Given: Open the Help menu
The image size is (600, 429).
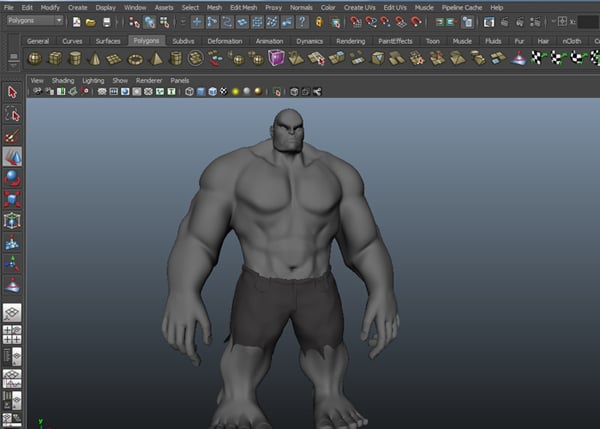Looking at the screenshot, I should pyautogui.click(x=496, y=7).
